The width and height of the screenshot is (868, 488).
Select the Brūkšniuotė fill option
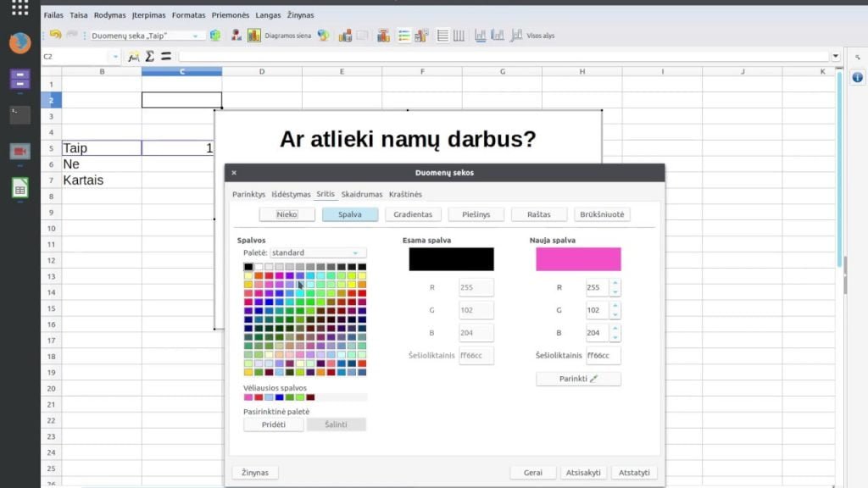(x=603, y=214)
